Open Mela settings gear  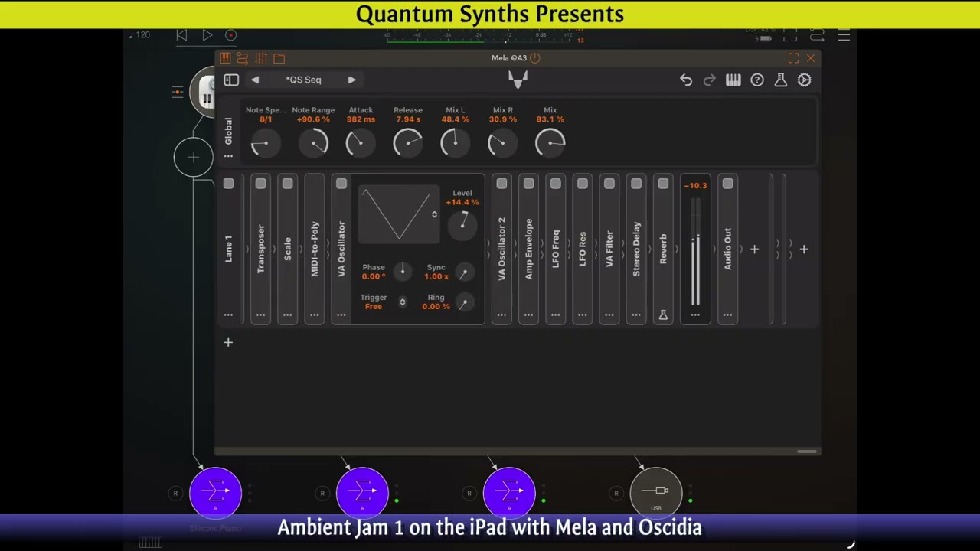click(805, 80)
